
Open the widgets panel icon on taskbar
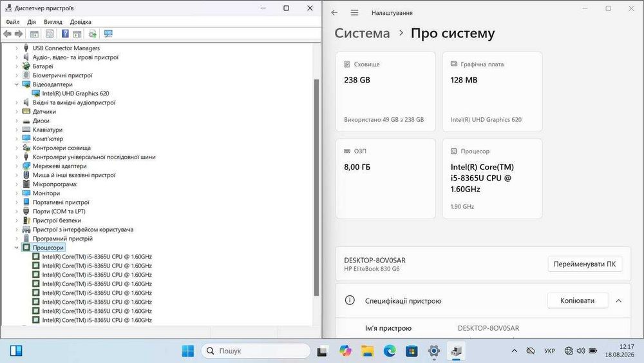click(x=16, y=351)
